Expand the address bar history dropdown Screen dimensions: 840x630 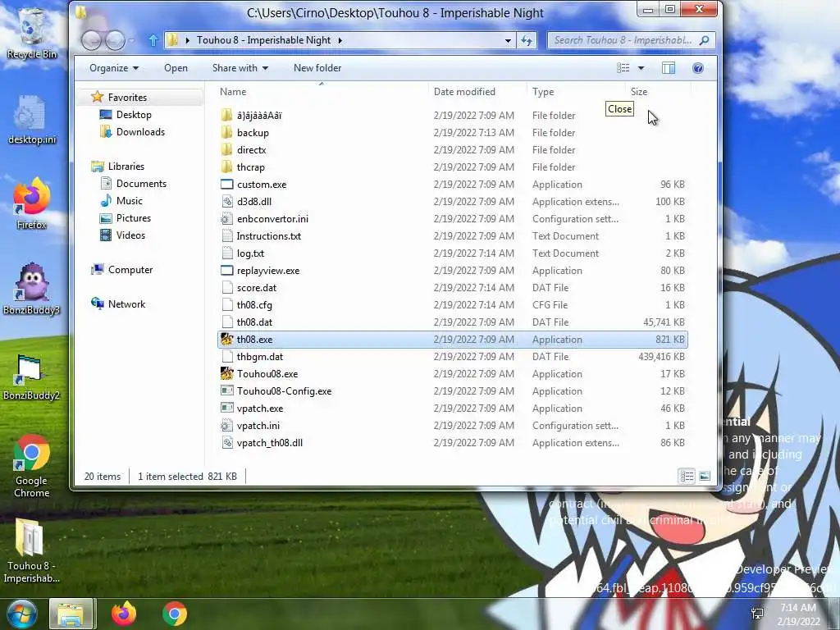pyautogui.click(x=508, y=40)
